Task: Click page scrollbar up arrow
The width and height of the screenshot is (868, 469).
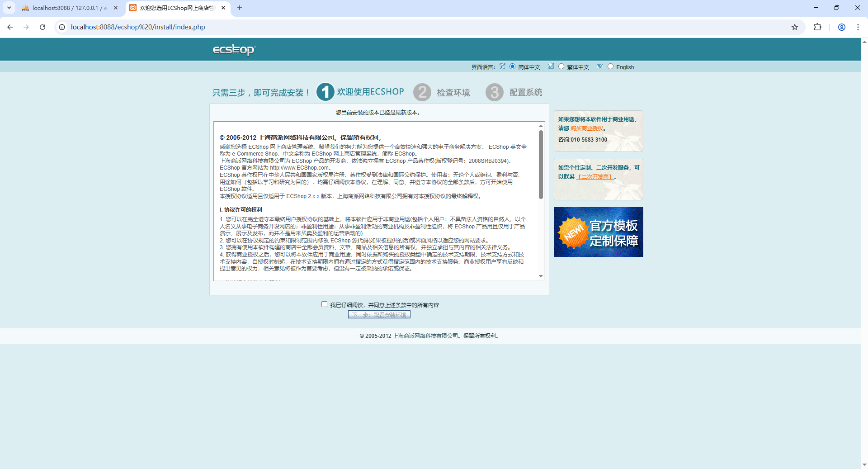Action: pyautogui.click(x=864, y=42)
